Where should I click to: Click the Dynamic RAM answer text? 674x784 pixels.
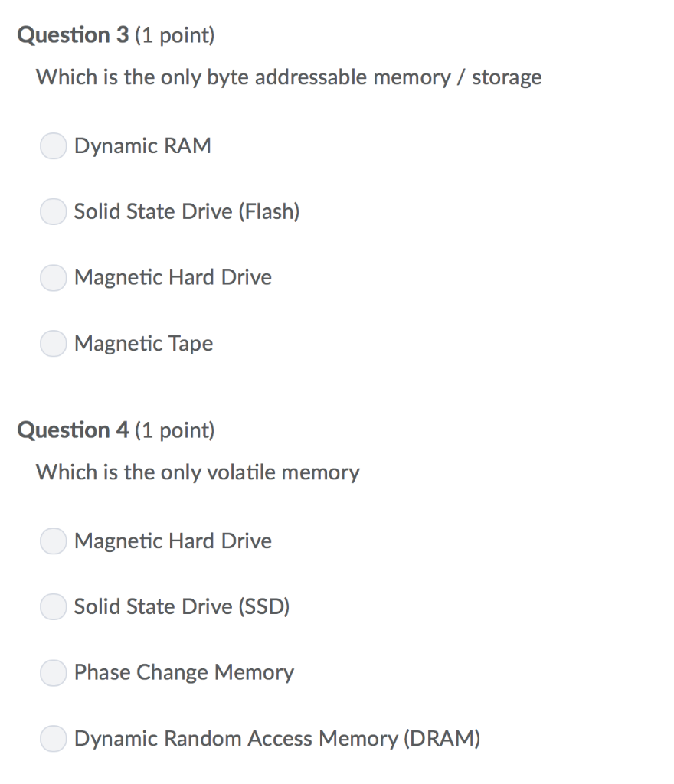coord(142,145)
